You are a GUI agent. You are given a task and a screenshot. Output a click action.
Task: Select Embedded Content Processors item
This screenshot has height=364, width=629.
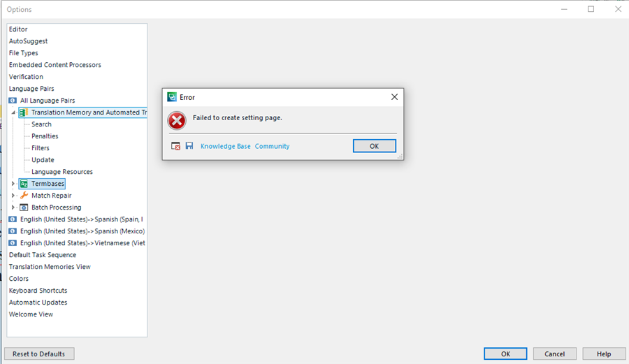pos(55,64)
